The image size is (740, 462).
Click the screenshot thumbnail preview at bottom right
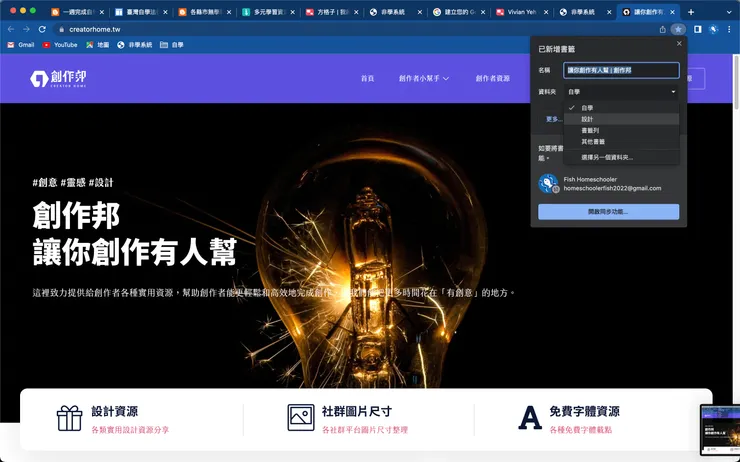[720, 430]
